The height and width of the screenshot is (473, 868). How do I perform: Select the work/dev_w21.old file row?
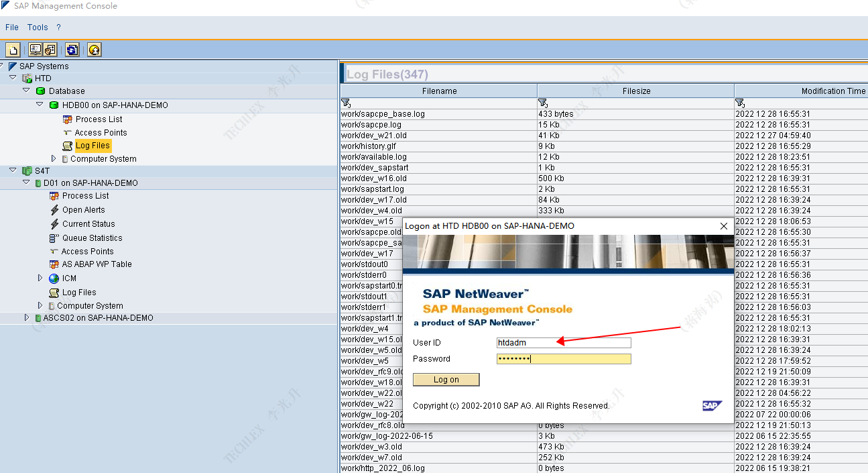point(604,136)
